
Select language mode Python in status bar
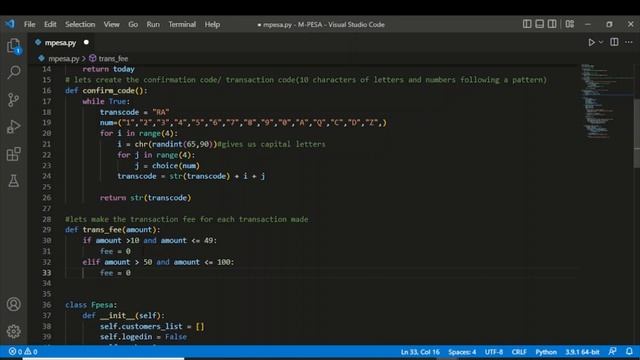(546, 351)
